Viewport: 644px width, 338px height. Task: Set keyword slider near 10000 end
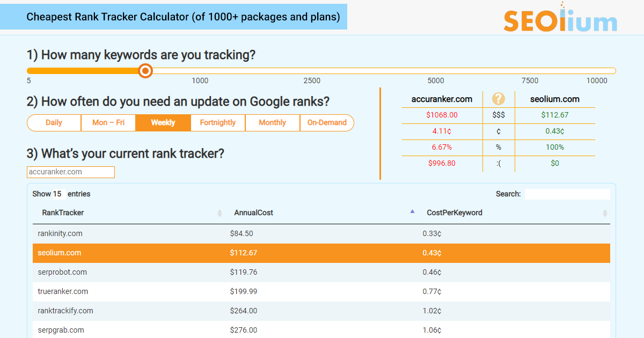[x=613, y=71]
